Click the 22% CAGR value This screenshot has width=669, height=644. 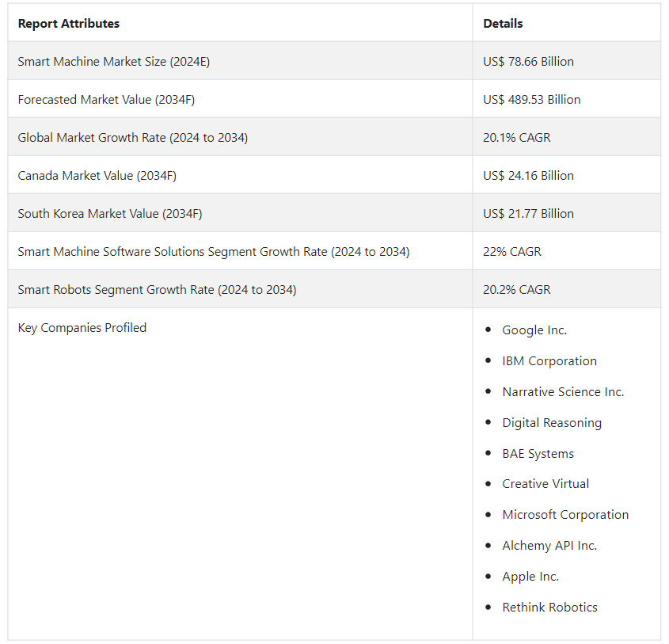pos(512,252)
